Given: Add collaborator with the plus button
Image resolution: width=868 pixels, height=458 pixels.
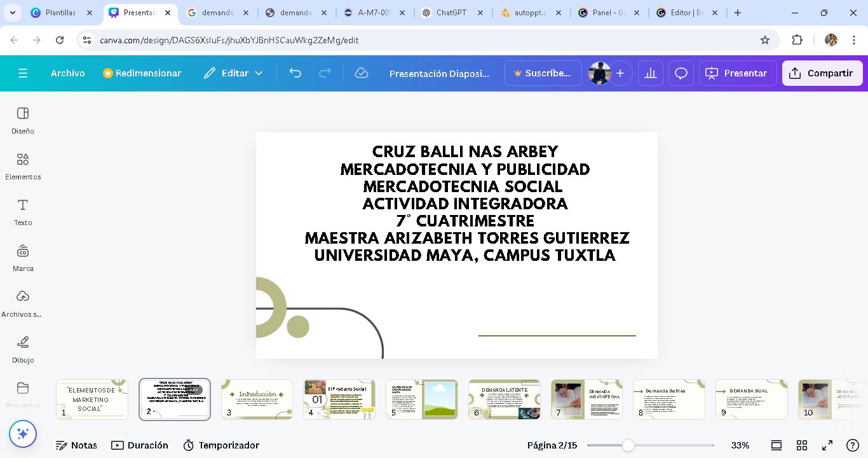Looking at the screenshot, I should tap(620, 73).
